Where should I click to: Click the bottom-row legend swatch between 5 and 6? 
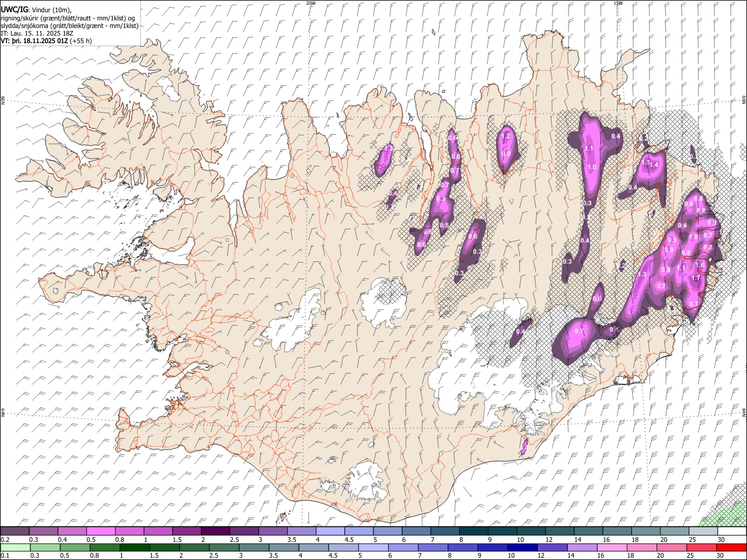[x=373, y=547]
